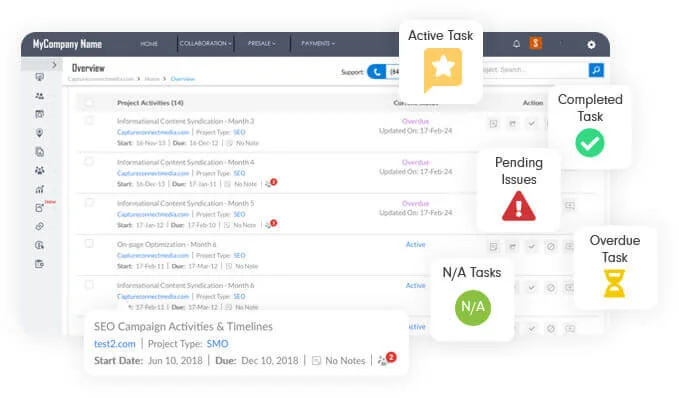Click the Project Activities (14) heading
This screenshot has width=679, height=398.
[150, 103]
